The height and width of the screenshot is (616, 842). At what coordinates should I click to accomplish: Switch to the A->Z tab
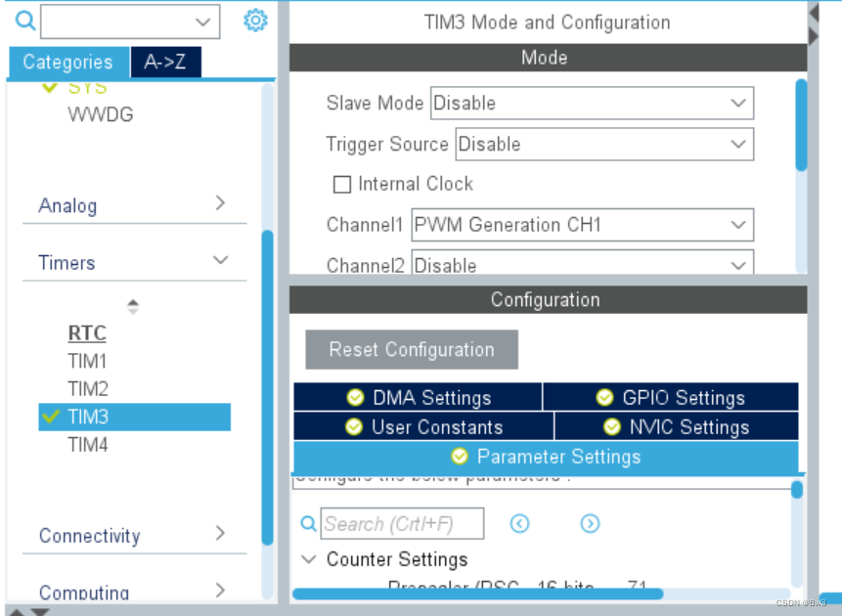[165, 60]
